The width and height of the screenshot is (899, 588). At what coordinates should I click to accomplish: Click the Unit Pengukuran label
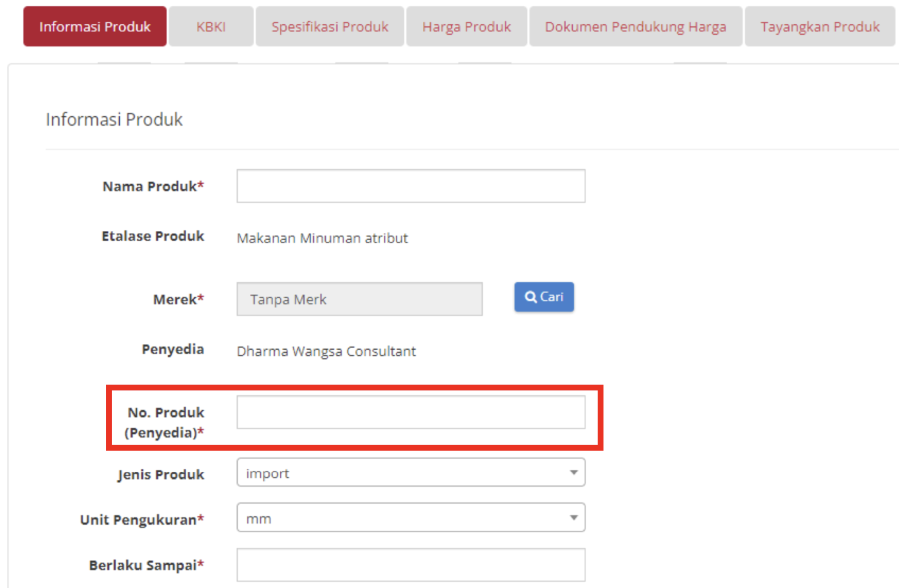[x=142, y=520]
